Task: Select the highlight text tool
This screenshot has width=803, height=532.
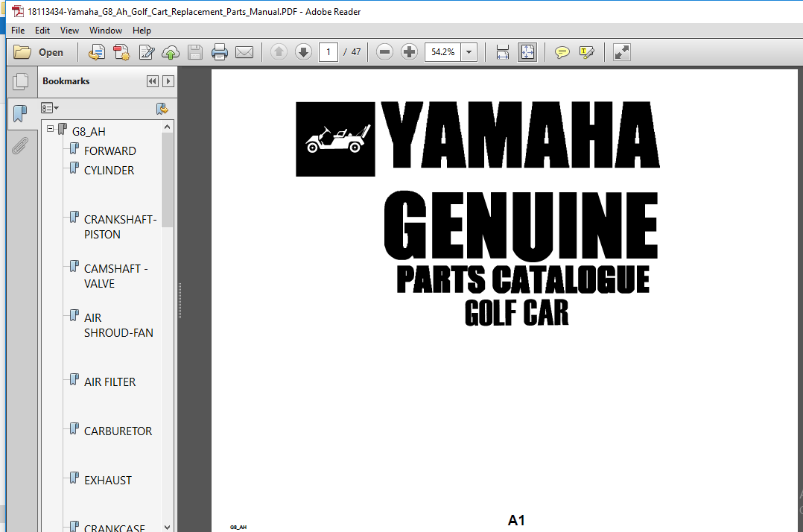Action: (x=587, y=52)
